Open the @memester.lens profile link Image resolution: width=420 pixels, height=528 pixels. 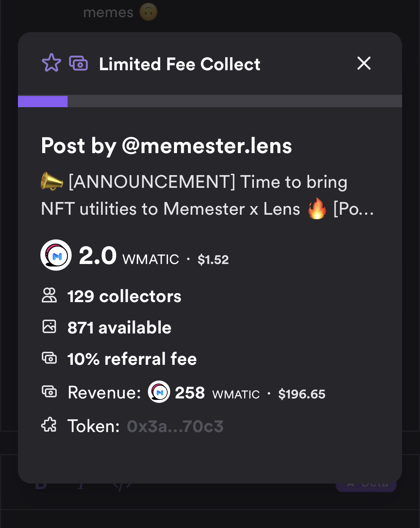coord(207,146)
